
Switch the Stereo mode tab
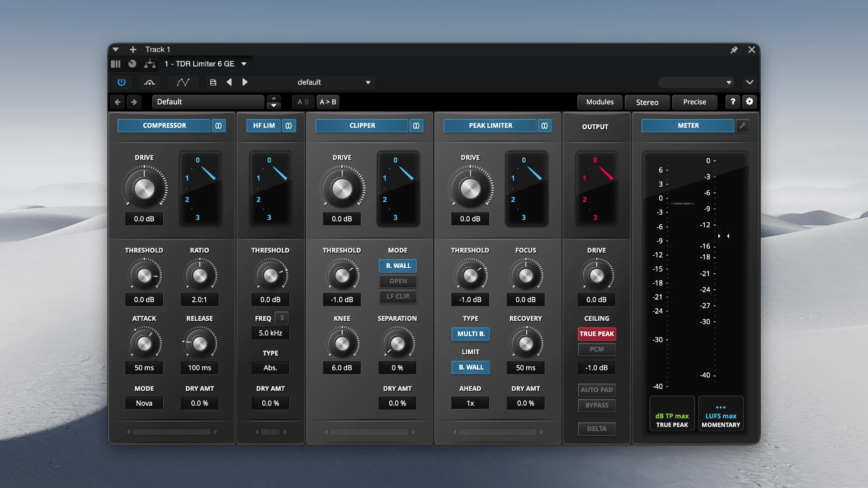click(647, 102)
